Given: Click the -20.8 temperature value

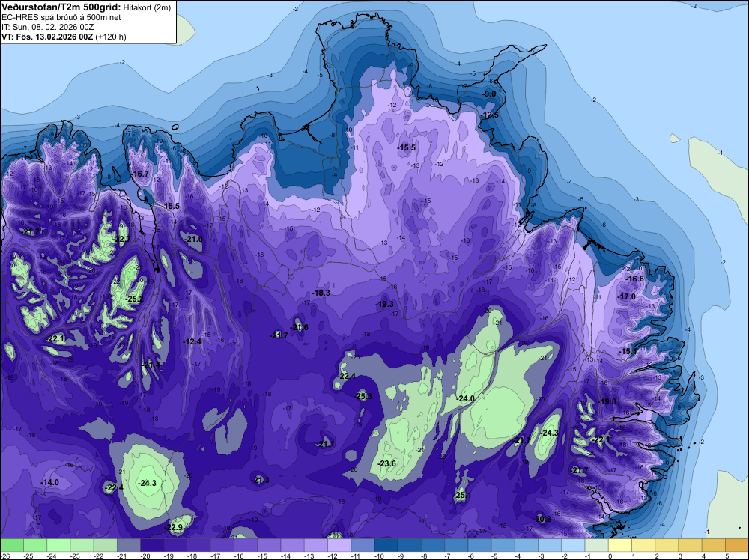Looking at the screenshot, I should (542, 519).
